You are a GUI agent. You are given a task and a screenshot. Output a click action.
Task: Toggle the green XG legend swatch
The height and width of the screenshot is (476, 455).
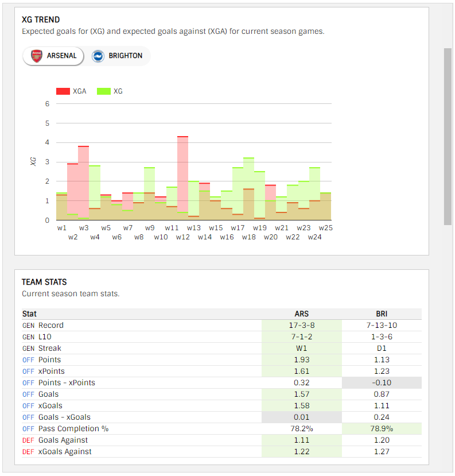click(104, 91)
